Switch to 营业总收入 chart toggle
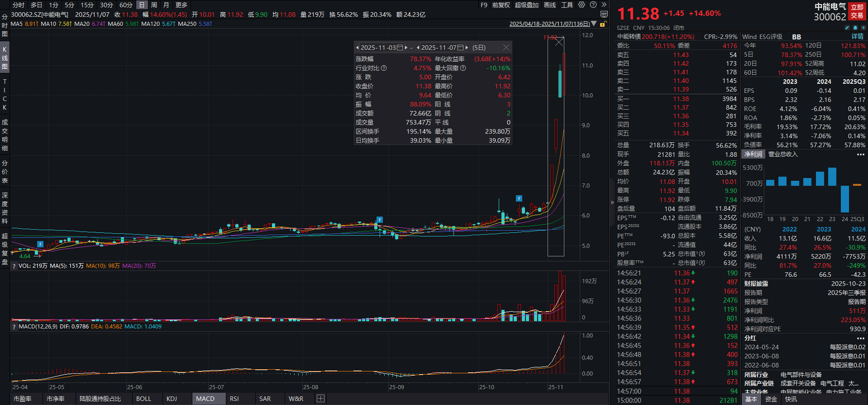Screen dimensions: 868x405 [x=783, y=154]
